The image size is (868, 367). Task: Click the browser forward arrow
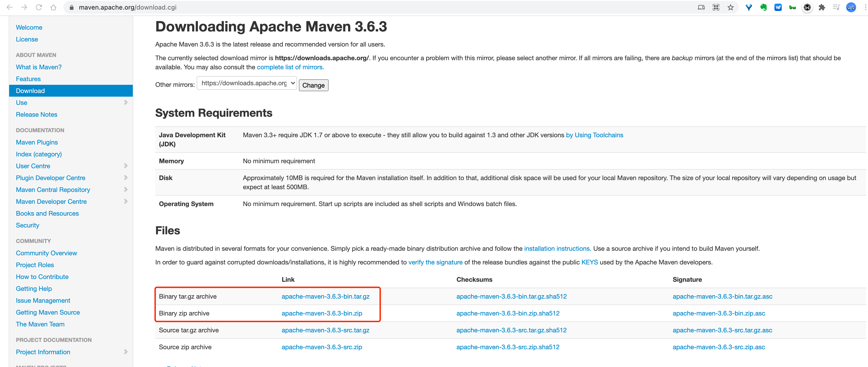[x=24, y=7]
